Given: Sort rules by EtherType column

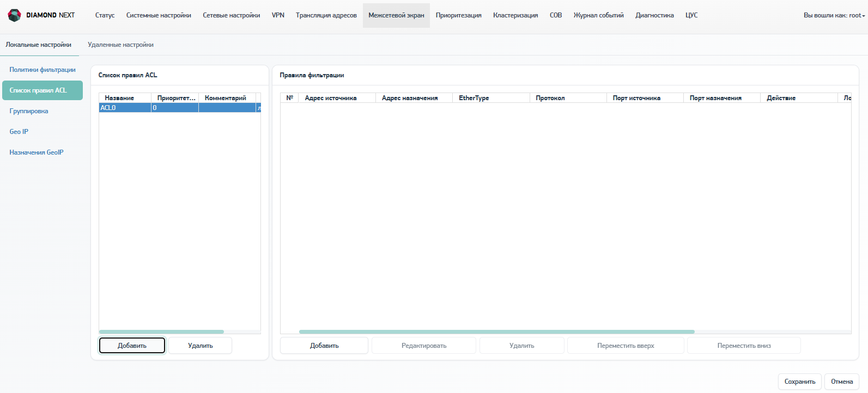Looking at the screenshot, I should point(491,98).
